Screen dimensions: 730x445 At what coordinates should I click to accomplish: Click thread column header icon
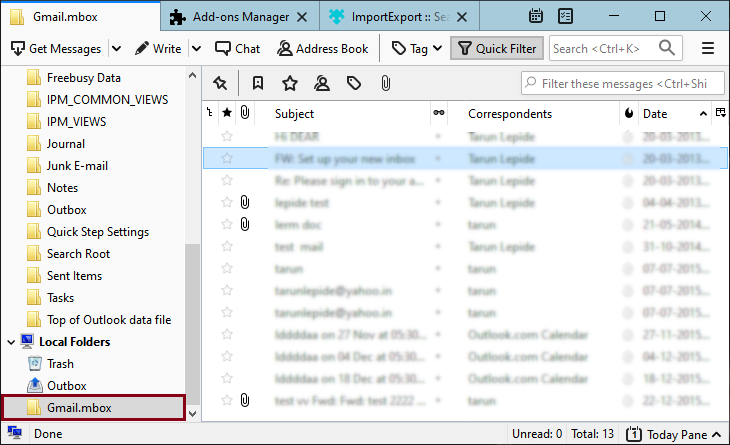(210, 113)
